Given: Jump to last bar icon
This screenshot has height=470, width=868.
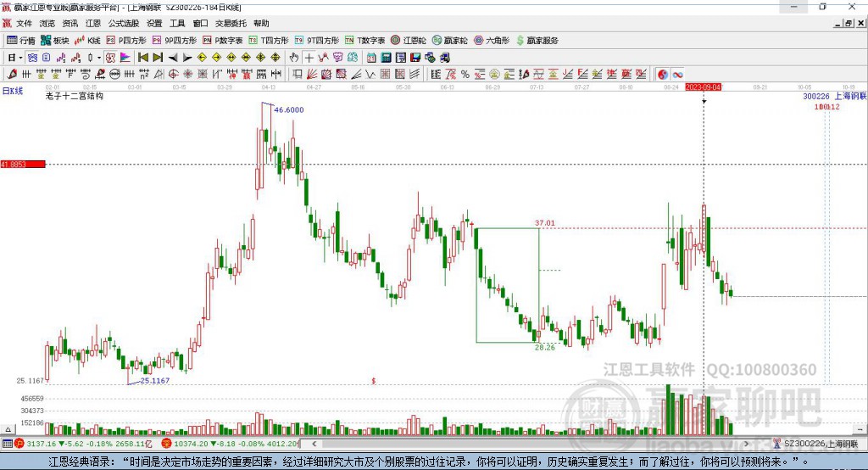Looking at the screenshot, I should click(x=158, y=58).
